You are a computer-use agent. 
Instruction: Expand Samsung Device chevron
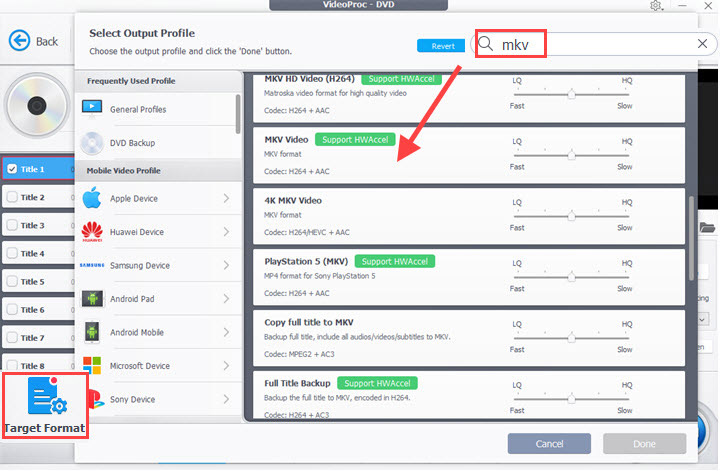tap(226, 265)
